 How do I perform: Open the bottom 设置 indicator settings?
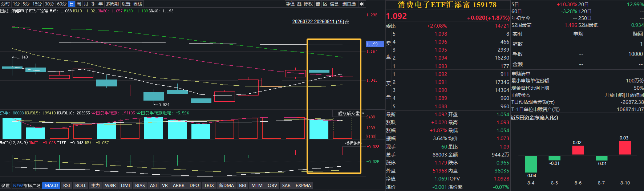(5, 186)
